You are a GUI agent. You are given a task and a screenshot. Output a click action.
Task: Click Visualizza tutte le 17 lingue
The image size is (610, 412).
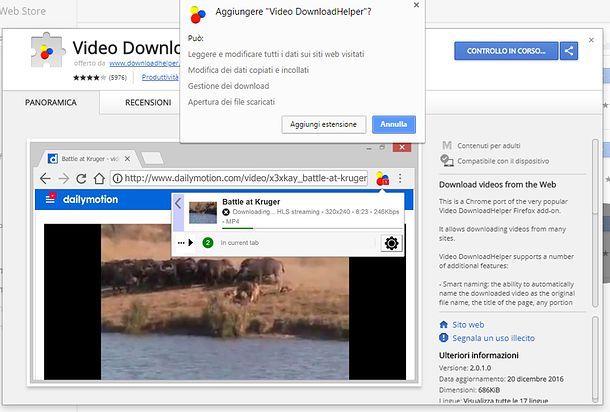pos(506,401)
